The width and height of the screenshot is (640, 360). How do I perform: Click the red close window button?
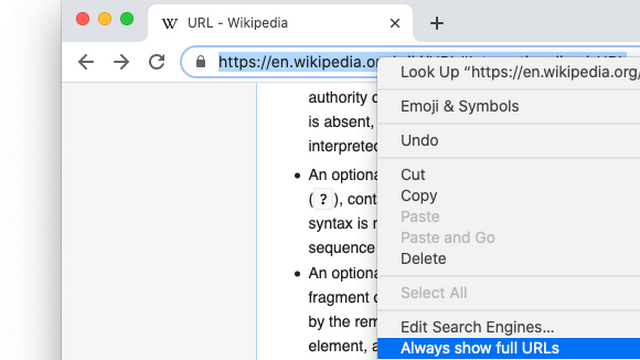tap(83, 19)
